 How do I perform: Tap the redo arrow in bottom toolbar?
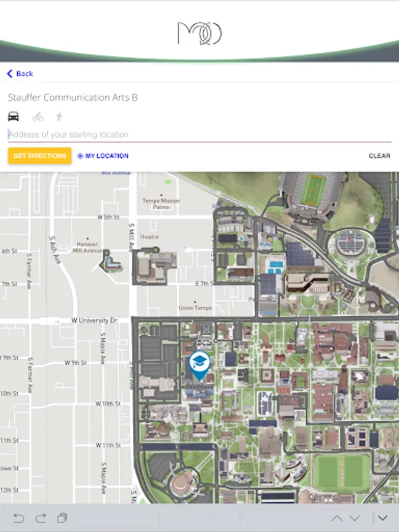click(41, 518)
